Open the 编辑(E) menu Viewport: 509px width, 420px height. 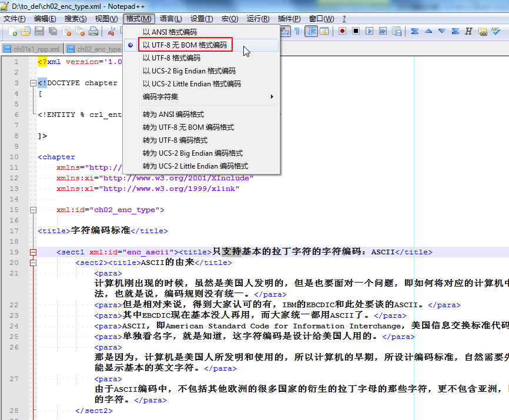[45, 19]
